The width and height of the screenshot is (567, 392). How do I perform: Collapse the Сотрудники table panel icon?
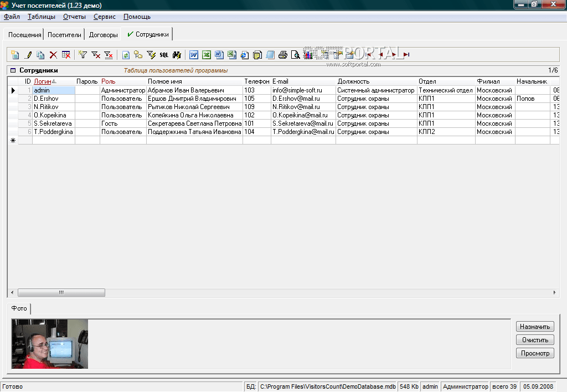(x=13, y=70)
